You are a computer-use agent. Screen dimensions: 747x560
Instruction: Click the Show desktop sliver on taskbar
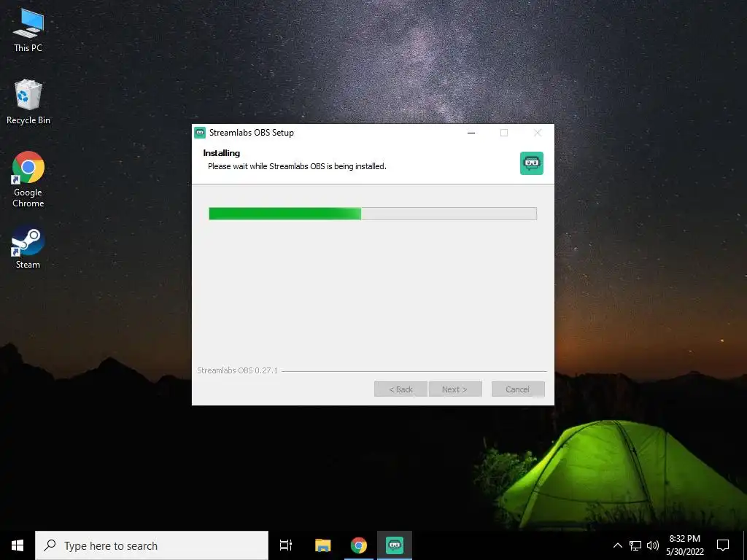coord(745,545)
